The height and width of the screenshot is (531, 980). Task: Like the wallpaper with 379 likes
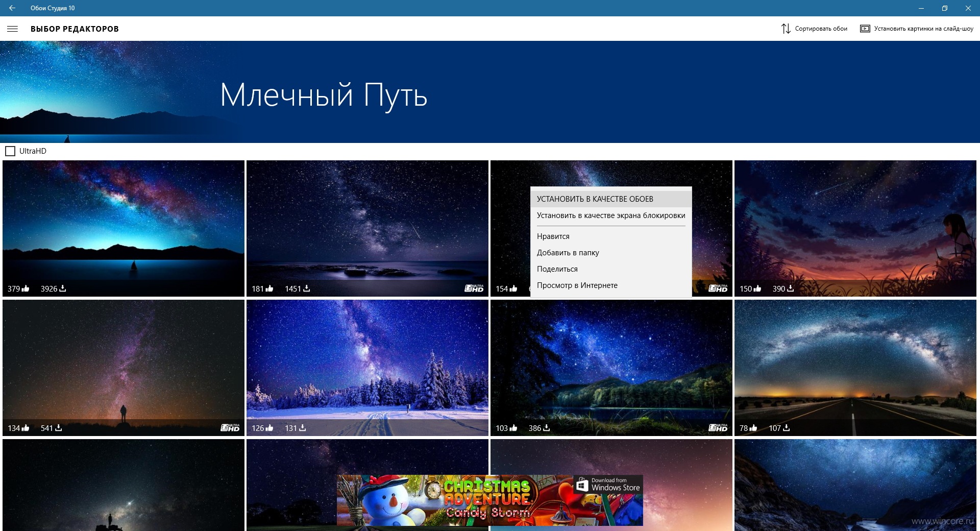pyautogui.click(x=26, y=288)
